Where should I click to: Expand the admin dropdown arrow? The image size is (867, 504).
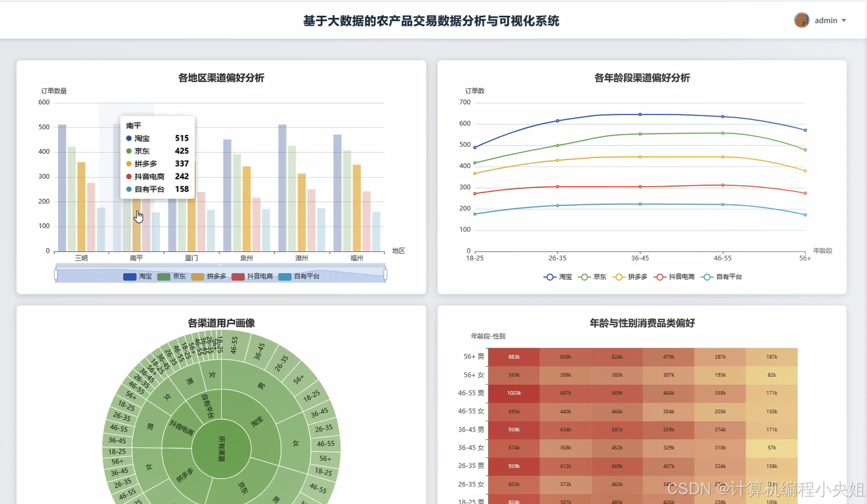(843, 21)
